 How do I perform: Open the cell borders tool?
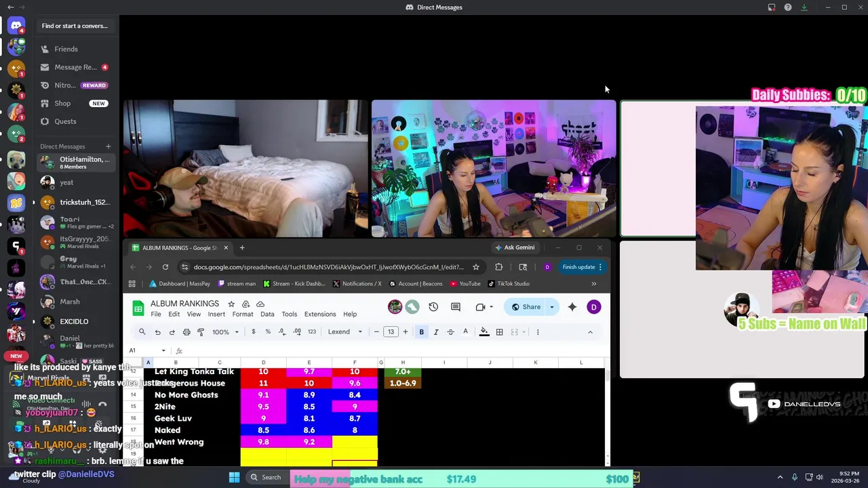pyautogui.click(x=500, y=332)
